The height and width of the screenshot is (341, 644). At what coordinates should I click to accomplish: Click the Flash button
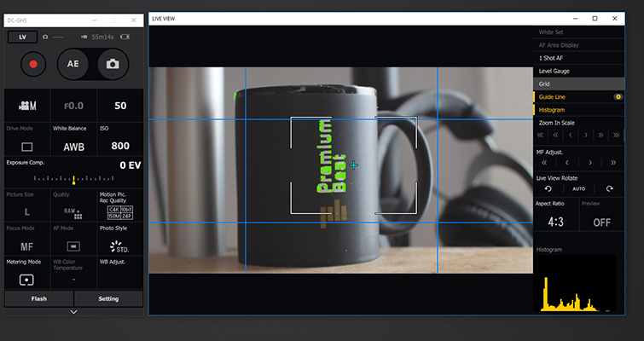tap(38, 298)
